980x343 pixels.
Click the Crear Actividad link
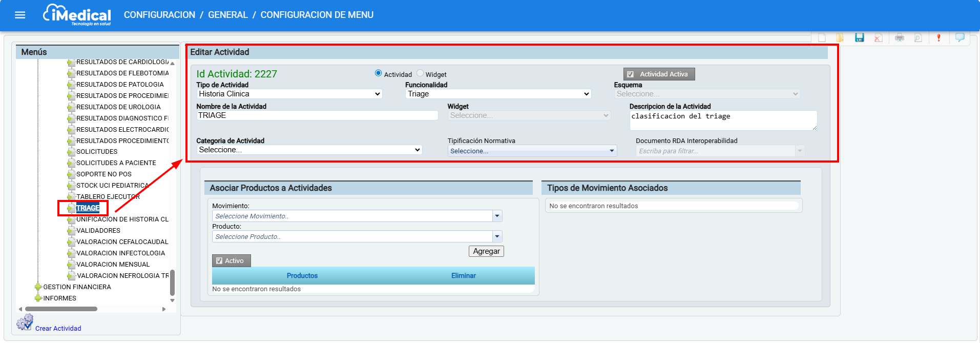click(x=58, y=329)
